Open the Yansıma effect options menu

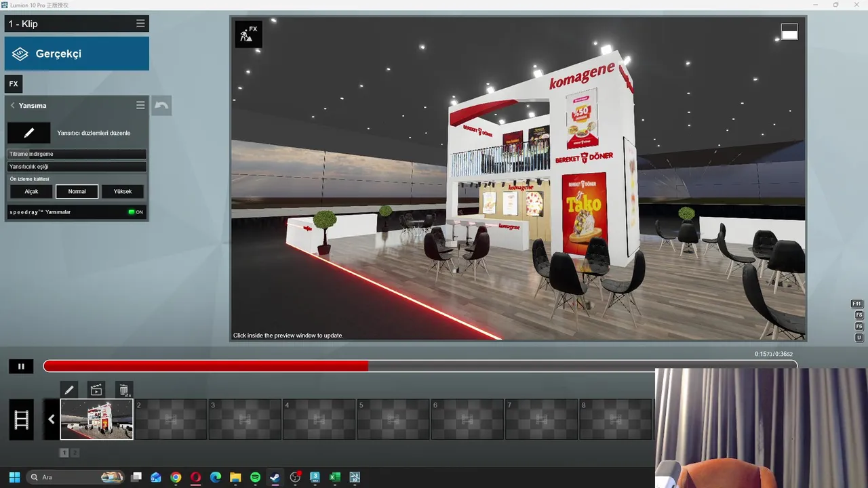[x=140, y=106]
